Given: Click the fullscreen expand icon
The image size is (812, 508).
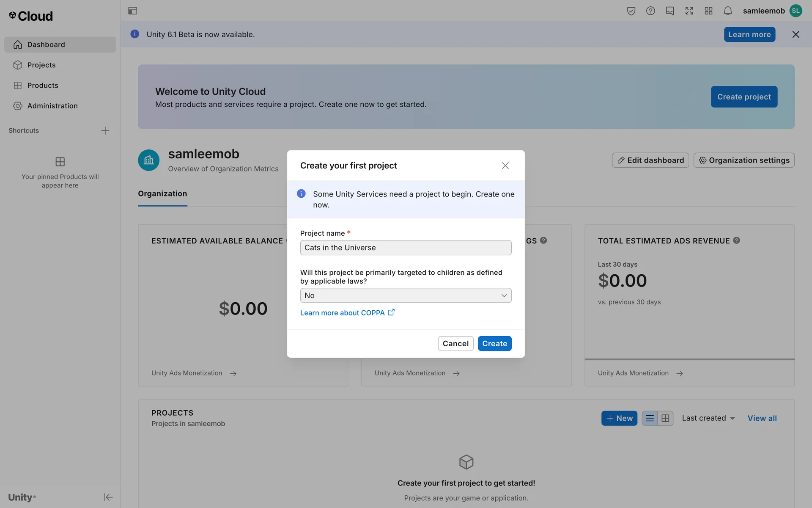Looking at the screenshot, I should (x=689, y=11).
